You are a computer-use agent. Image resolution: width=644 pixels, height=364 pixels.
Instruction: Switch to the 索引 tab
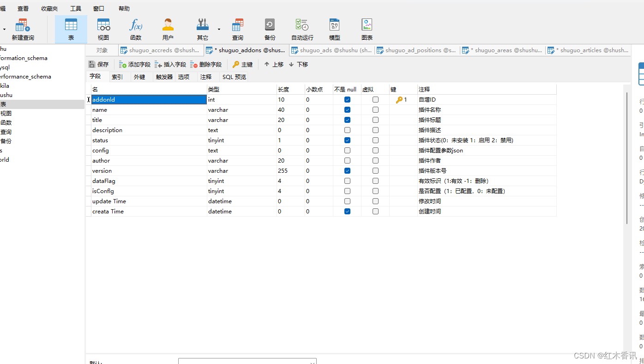(117, 77)
